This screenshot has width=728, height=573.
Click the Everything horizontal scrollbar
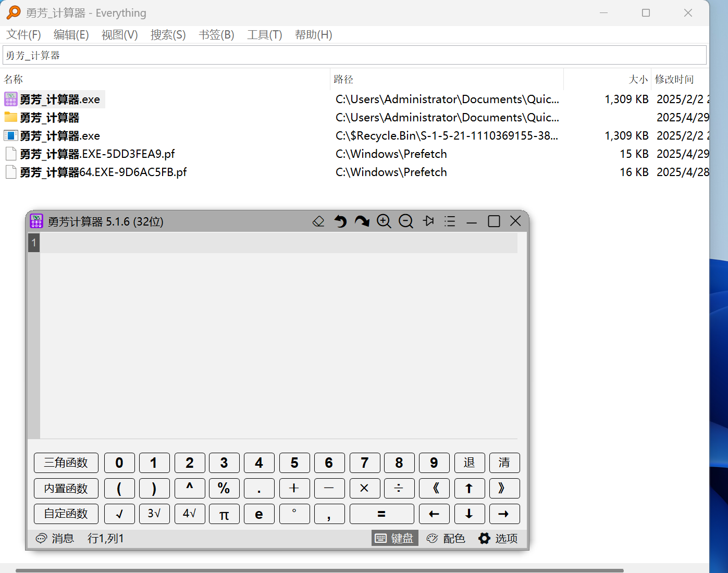(319, 570)
